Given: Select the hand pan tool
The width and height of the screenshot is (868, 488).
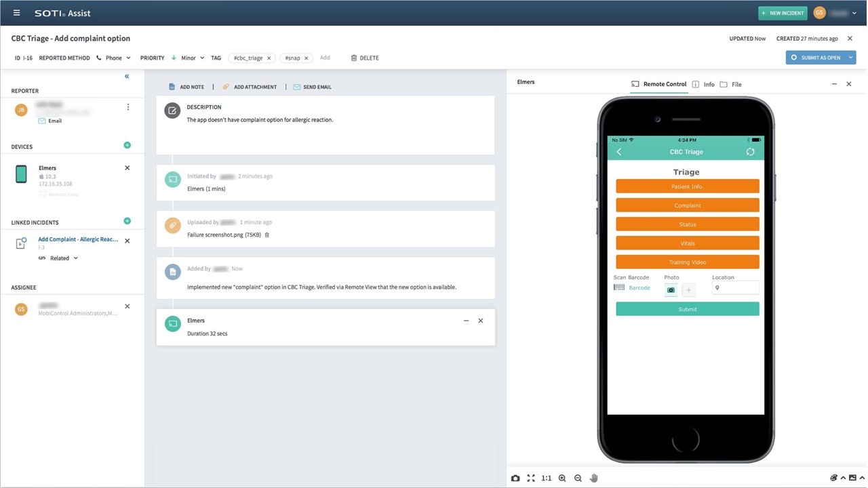Looking at the screenshot, I should click(x=594, y=478).
